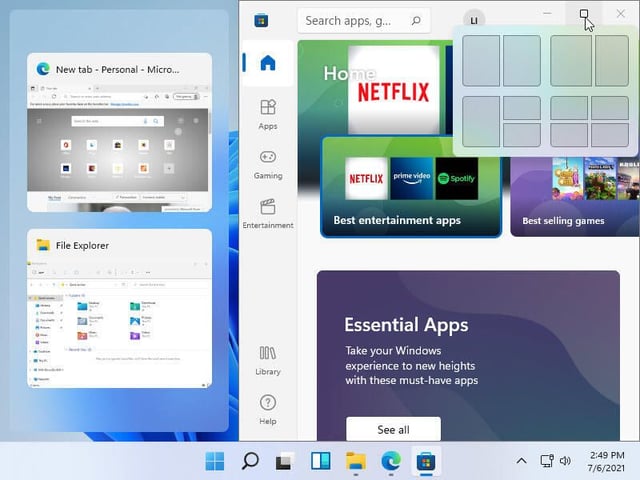Viewport: 640px width, 480px height.
Task: Open File Explorer from the taskbar
Action: pyautogui.click(x=356, y=461)
